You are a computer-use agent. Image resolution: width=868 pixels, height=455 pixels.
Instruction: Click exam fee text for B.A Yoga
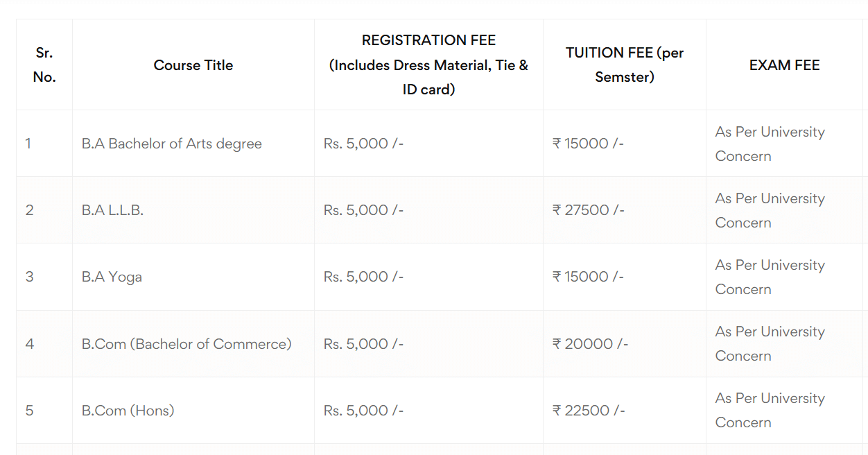770,277
